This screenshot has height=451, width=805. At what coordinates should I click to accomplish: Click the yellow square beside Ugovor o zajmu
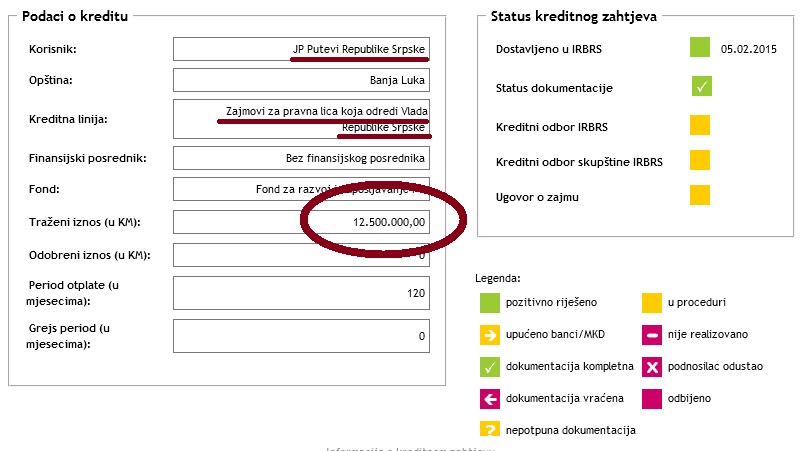point(699,196)
